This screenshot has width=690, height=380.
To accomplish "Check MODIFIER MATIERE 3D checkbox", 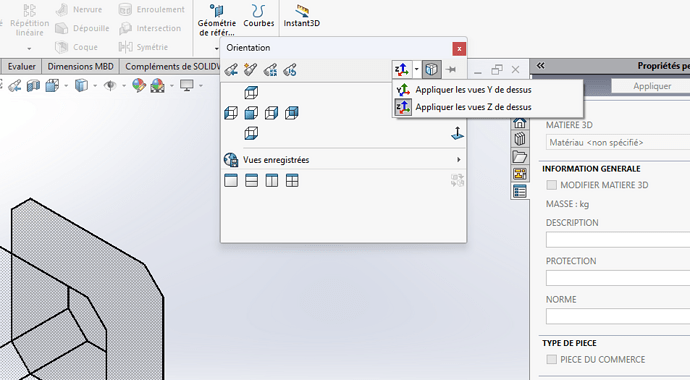I will [x=551, y=185].
